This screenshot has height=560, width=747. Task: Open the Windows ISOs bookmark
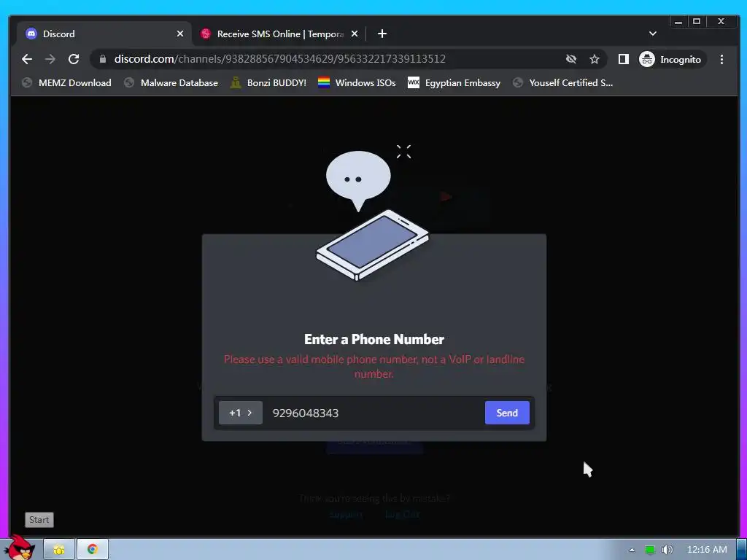point(357,83)
